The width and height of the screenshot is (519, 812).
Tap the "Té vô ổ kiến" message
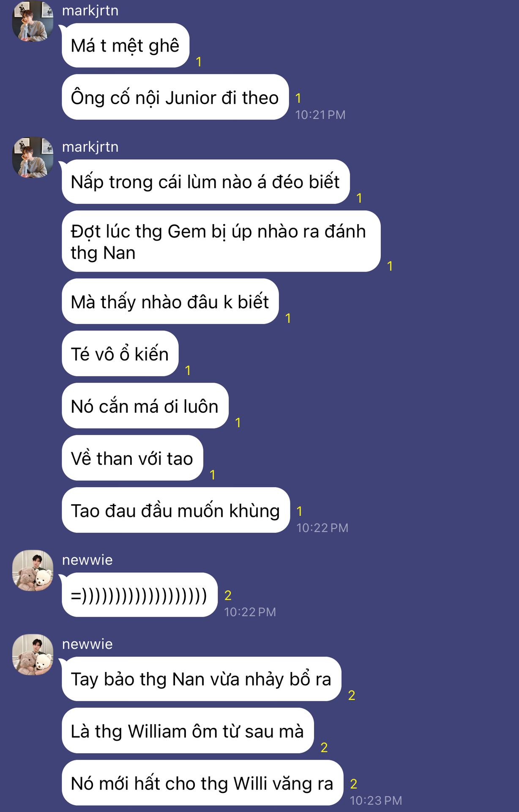(120, 354)
